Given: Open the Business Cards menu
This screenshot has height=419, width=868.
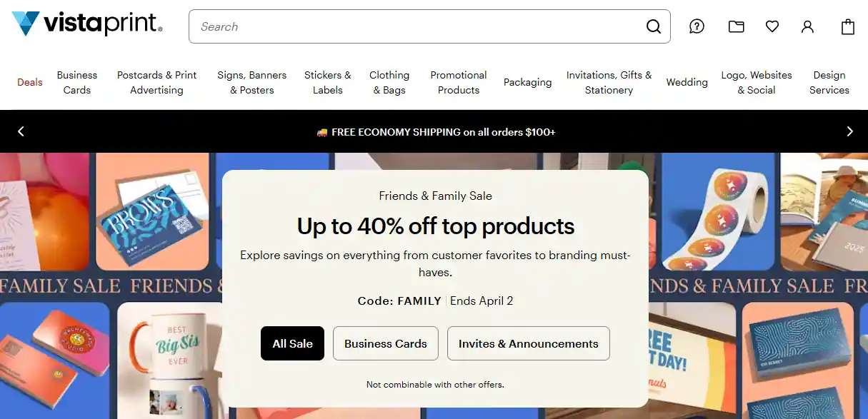Looking at the screenshot, I should [77, 82].
